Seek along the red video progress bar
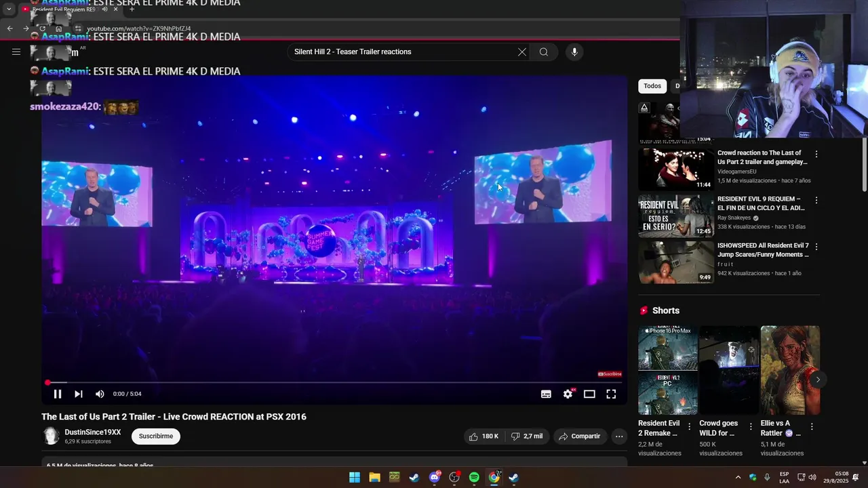 coord(334,382)
